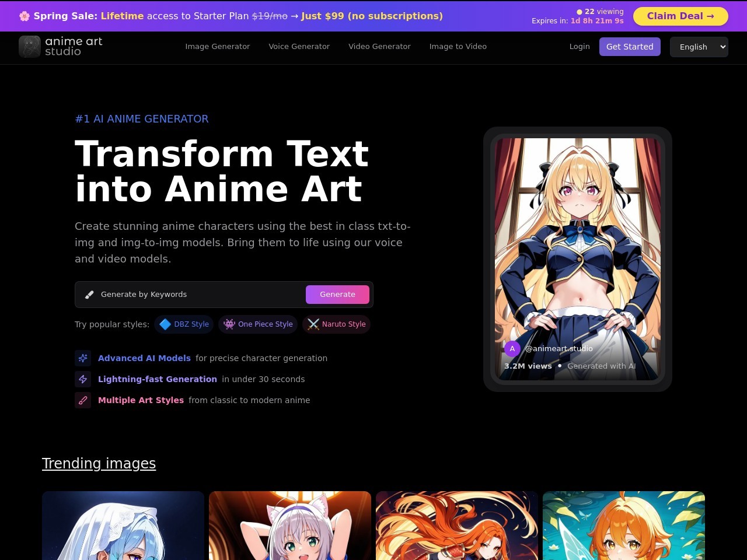Image resolution: width=747 pixels, height=560 pixels.
Task: Click 'Multiple Art Styles' feature text
Action: click(141, 400)
